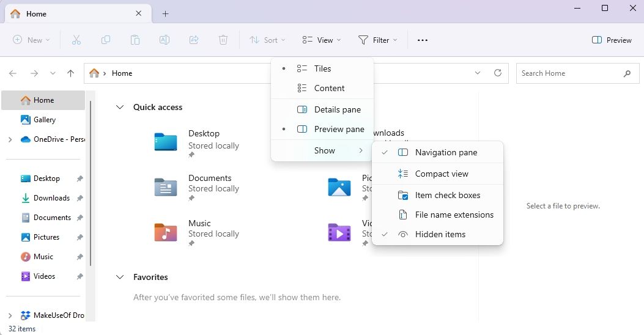Expand the OneDrive tree item
Image resolution: width=644 pixels, height=335 pixels.
10,139
